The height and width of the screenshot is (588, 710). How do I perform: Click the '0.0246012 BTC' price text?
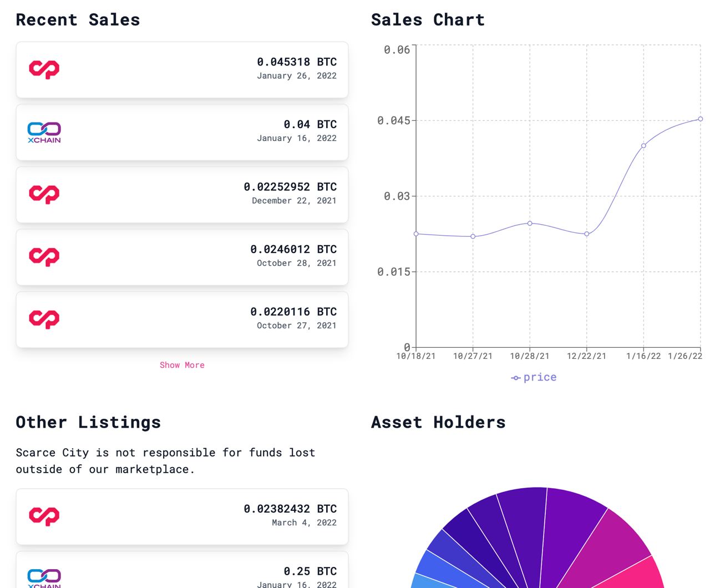293,250
